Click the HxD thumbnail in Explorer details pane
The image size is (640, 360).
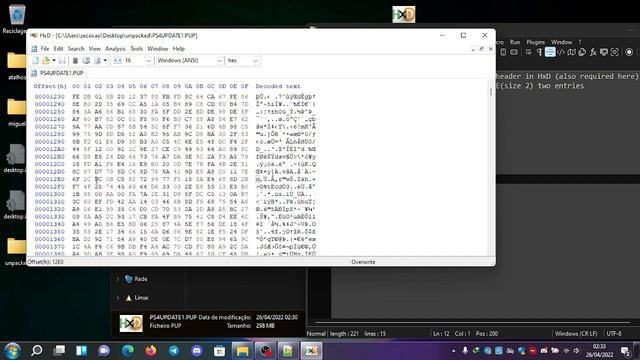click(x=131, y=323)
